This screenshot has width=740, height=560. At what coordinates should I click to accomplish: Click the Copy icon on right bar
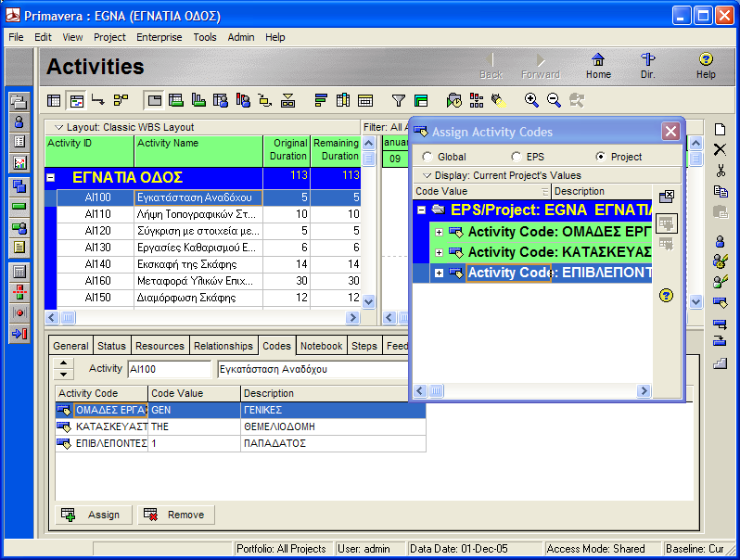pos(720,191)
